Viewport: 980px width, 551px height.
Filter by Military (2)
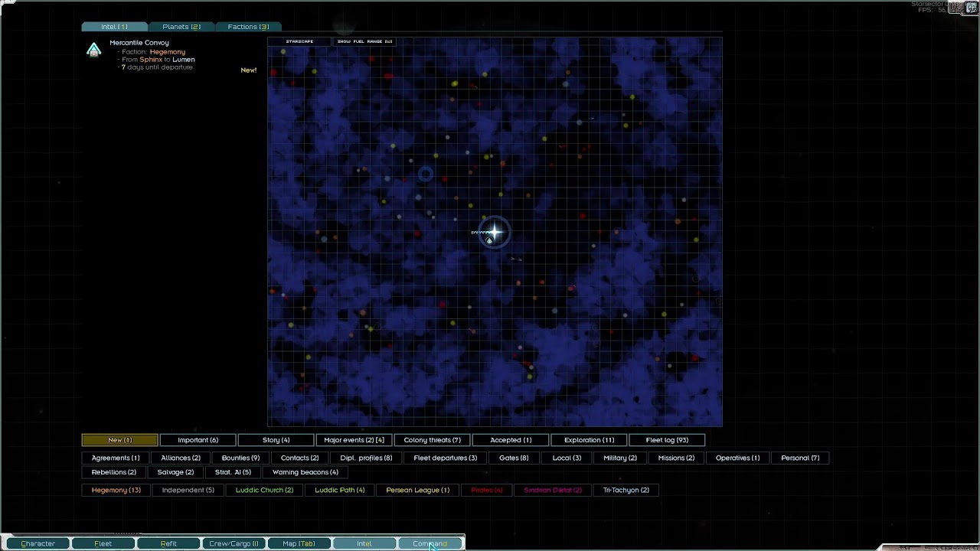(620, 458)
